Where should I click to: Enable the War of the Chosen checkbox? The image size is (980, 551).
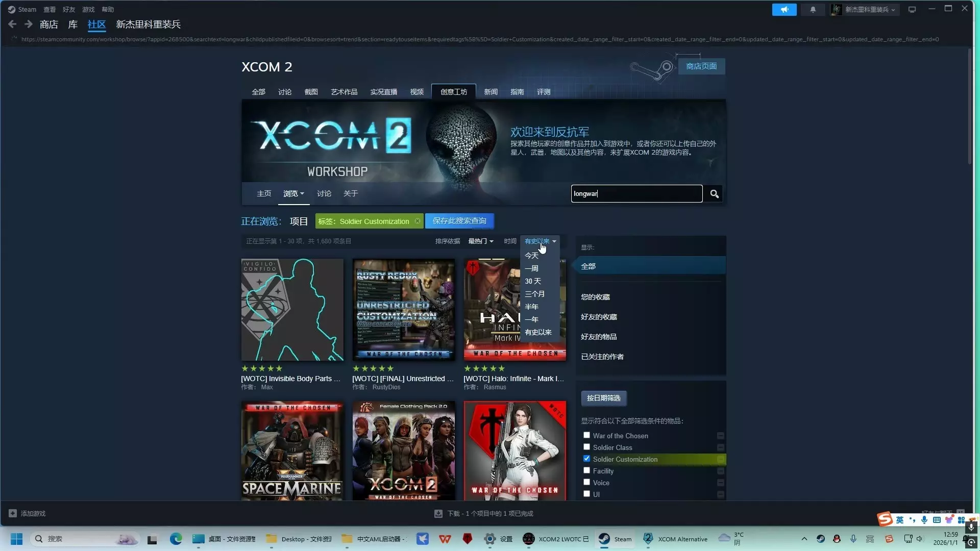coord(586,435)
